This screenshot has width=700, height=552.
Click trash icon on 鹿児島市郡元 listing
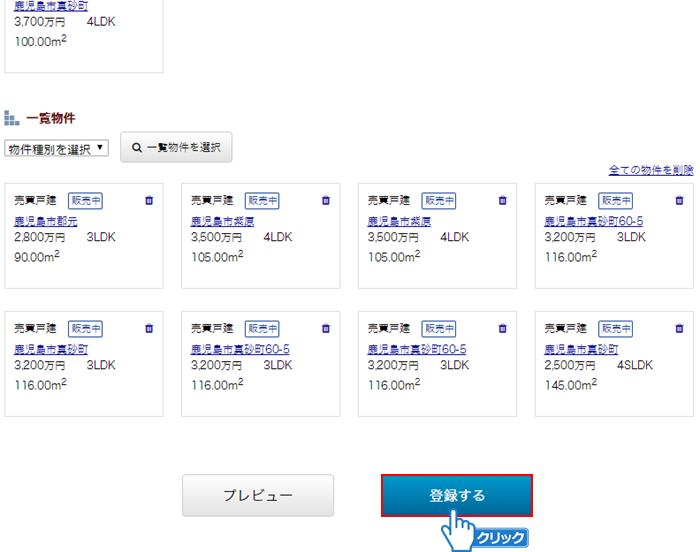point(149,200)
